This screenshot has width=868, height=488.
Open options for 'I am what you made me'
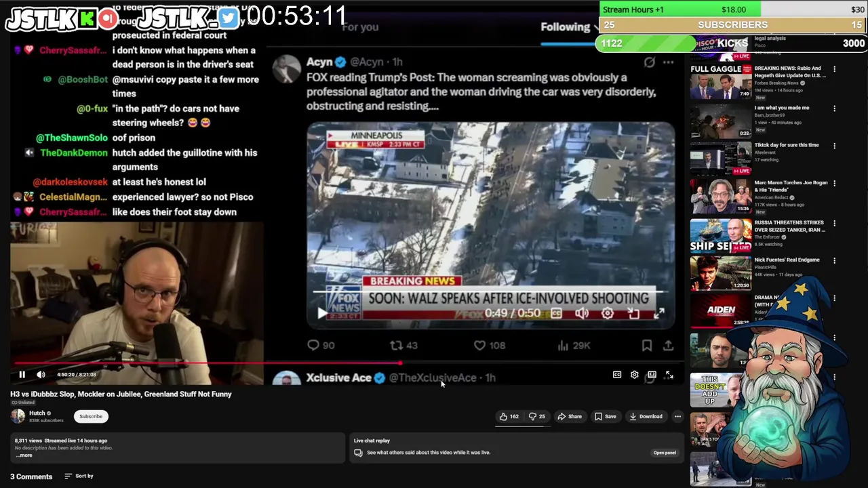834,108
